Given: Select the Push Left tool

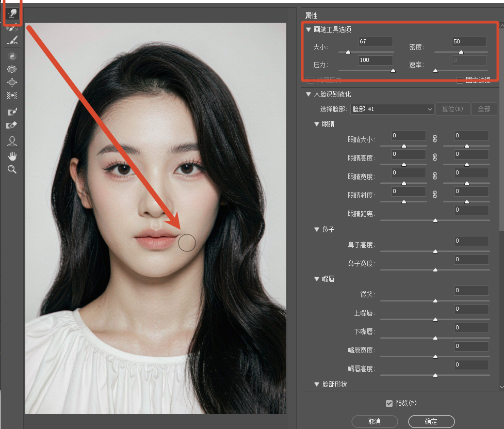Looking at the screenshot, I should pyautogui.click(x=12, y=96).
